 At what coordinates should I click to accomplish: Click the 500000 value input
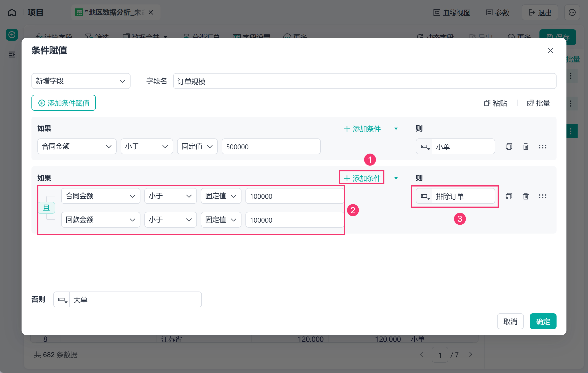click(271, 146)
